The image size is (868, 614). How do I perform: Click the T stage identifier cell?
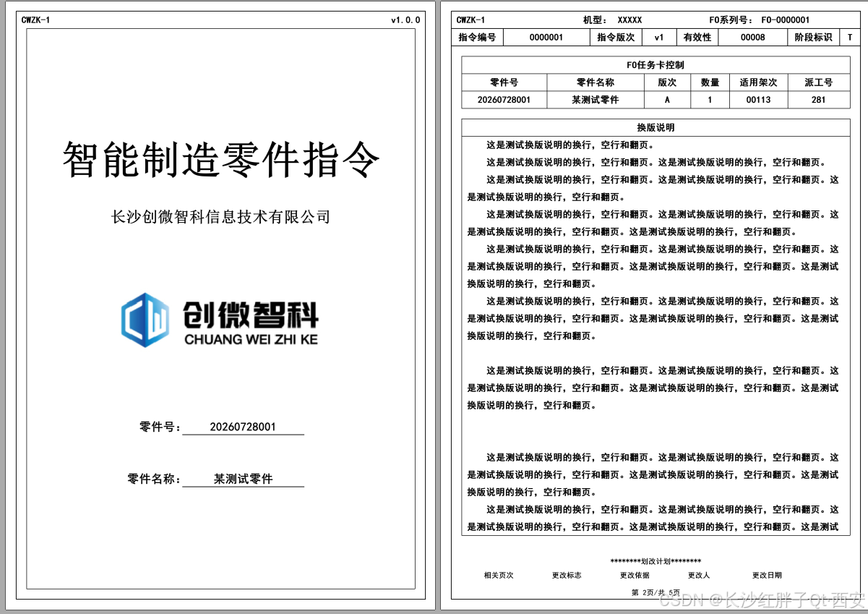850,38
